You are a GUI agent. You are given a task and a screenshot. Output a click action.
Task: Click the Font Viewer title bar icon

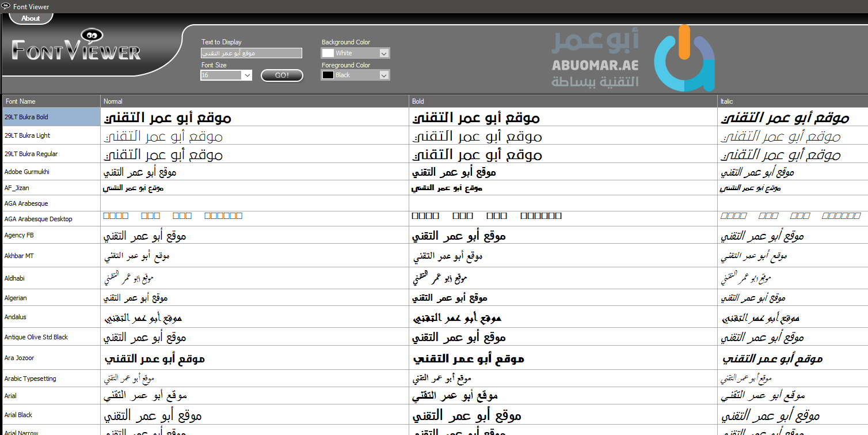(x=6, y=6)
